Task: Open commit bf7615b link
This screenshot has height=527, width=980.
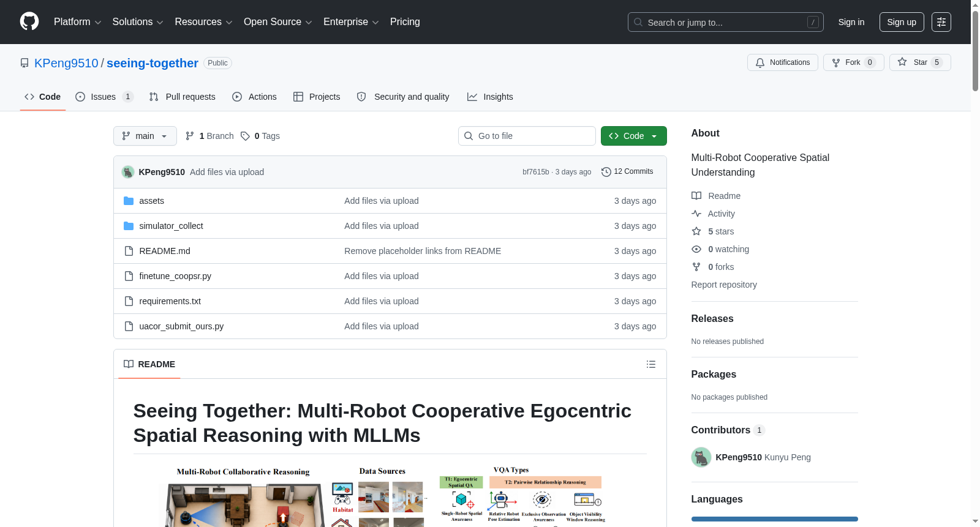Action: (x=536, y=172)
